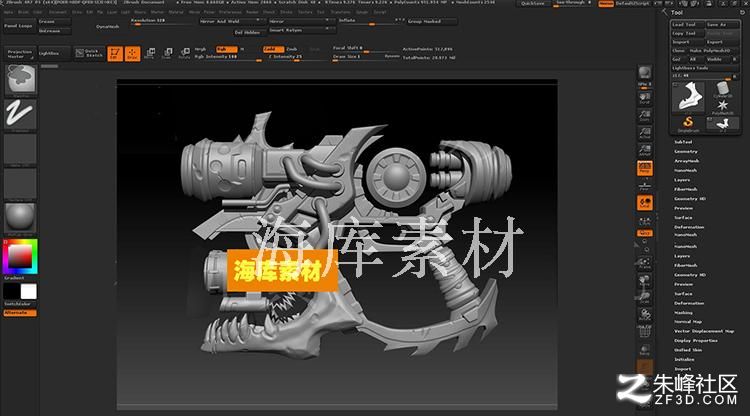Toggle the Rgb channel button
This screenshot has height=416, width=750.
pos(226,49)
